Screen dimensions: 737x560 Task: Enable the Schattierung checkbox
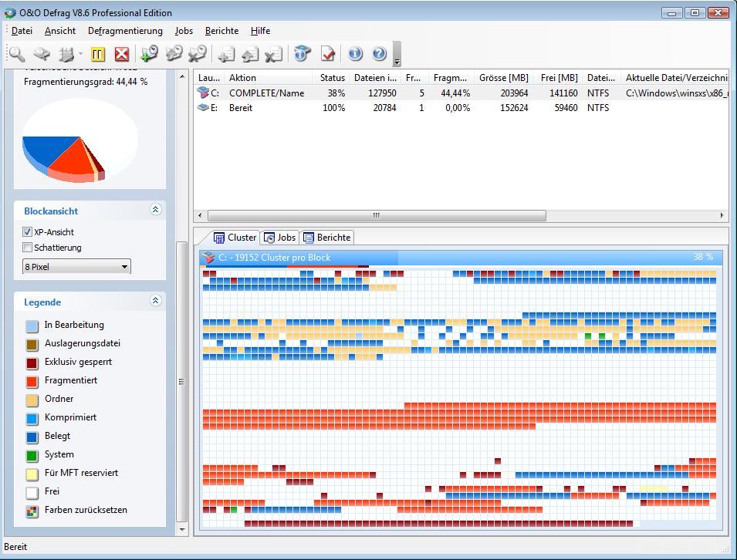[27, 248]
